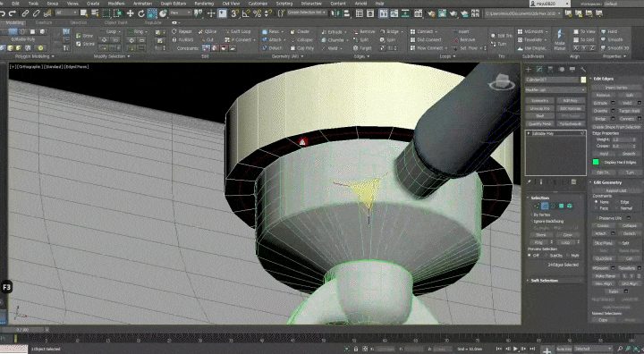Click the Swift Loop tool
Viewport: 644px width, 354px height.
click(237, 31)
